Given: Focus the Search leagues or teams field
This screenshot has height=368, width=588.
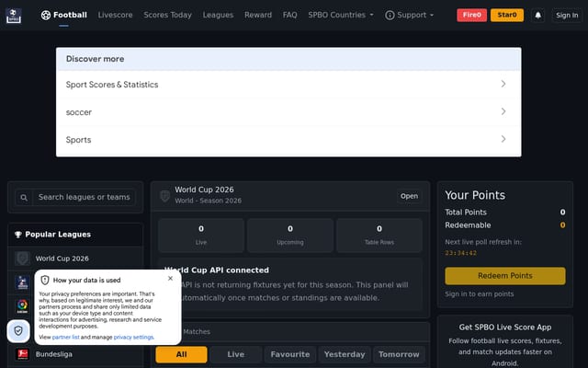Looking at the screenshot, I should 84,197.
